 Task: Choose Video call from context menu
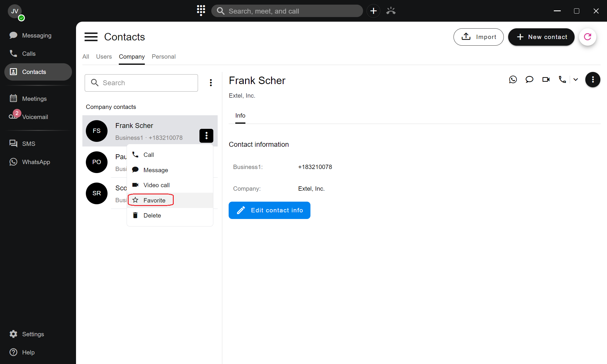[x=156, y=185]
